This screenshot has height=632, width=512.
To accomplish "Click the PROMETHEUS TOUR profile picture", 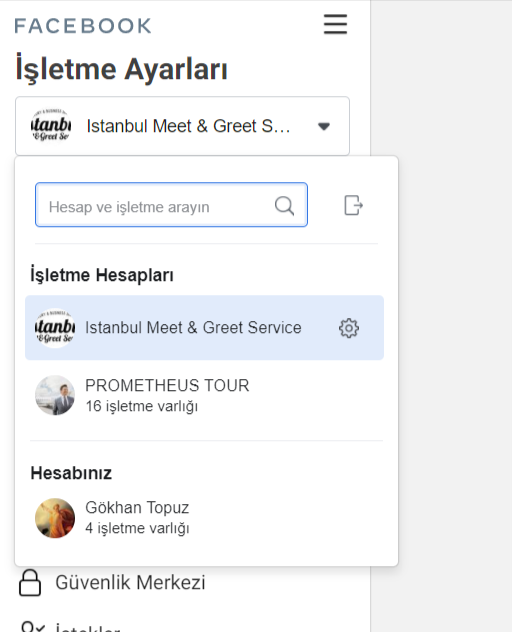I will pyautogui.click(x=55, y=395).
